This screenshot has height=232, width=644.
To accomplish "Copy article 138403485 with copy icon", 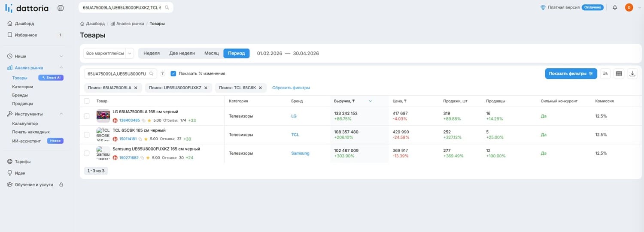I will coord(144,121).
